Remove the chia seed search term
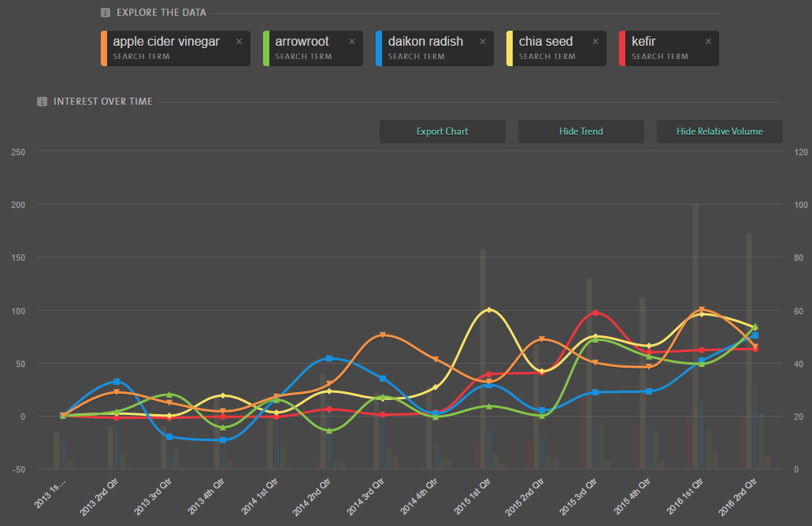The image size is (812, 526). pos(595,42)
